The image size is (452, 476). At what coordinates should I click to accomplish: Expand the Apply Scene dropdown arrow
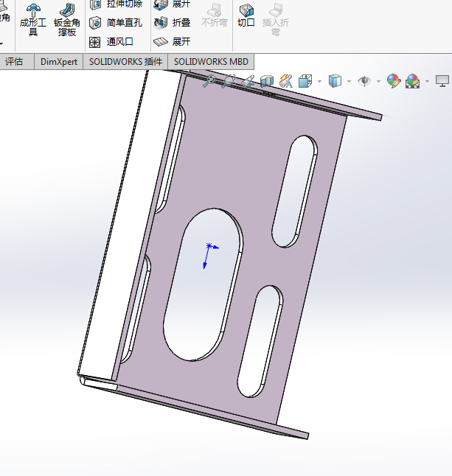point(427,81)
